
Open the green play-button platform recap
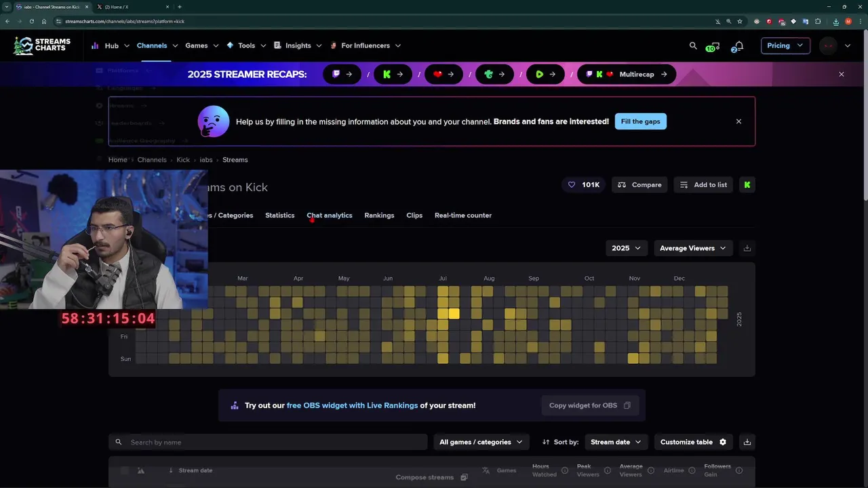(546, 75)
